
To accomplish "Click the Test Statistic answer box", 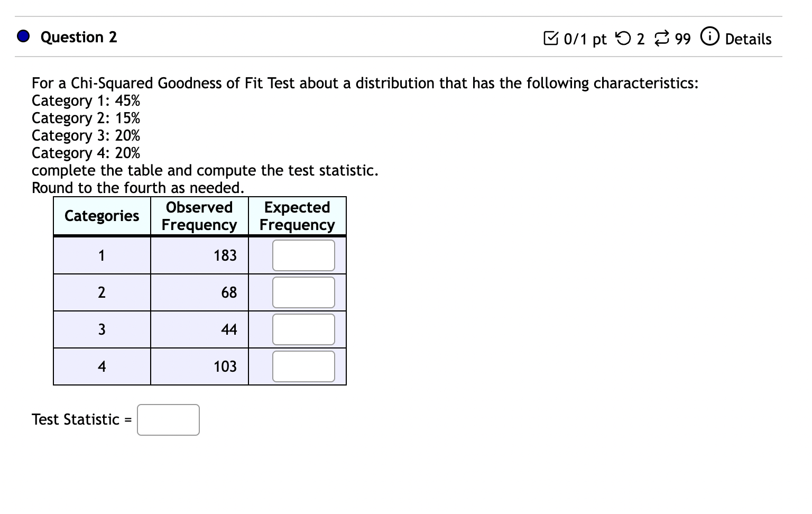I will click(x=168, y=419).
